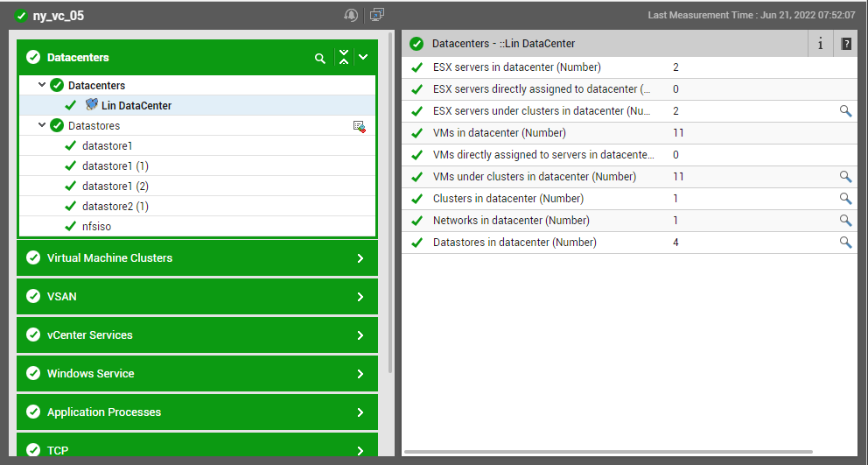Click horizontal scrollbar of measures panel
The height and width of the screenshot is (465, 868).
(608, 452)
